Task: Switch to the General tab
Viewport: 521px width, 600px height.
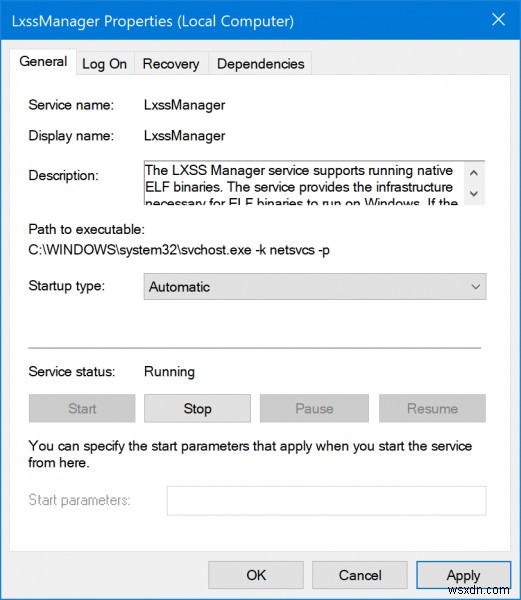Action: 43,62
